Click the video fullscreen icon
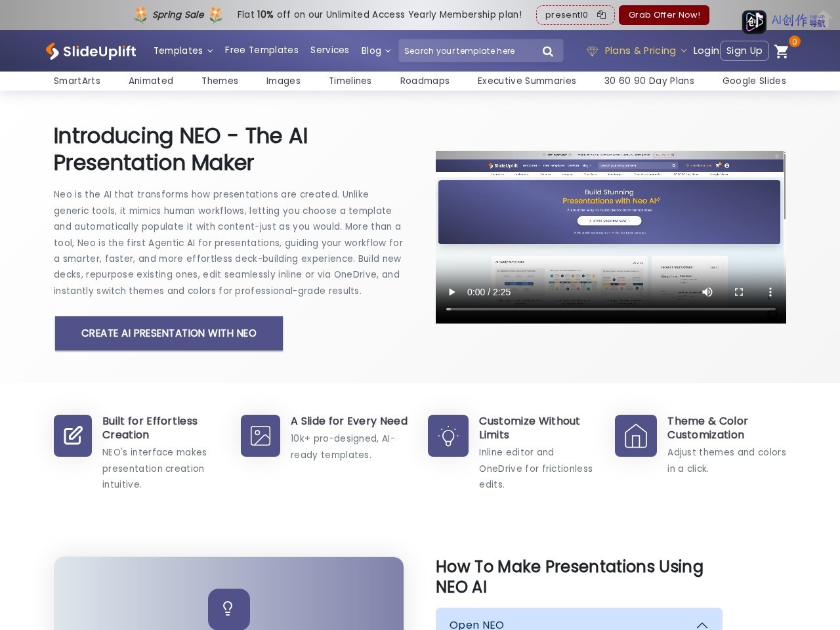 739,292
